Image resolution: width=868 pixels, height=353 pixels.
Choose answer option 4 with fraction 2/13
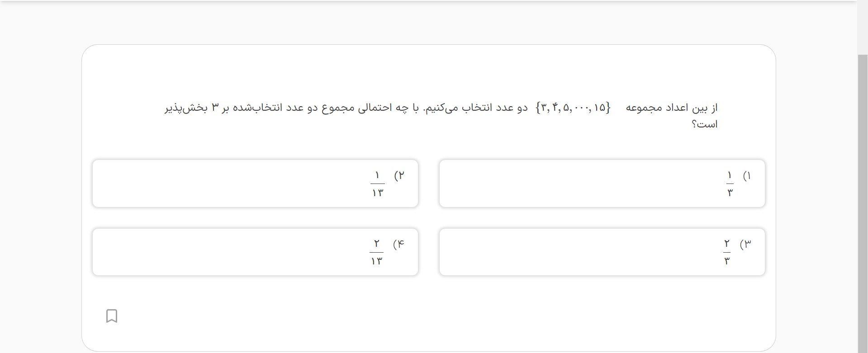coord(255,252)
